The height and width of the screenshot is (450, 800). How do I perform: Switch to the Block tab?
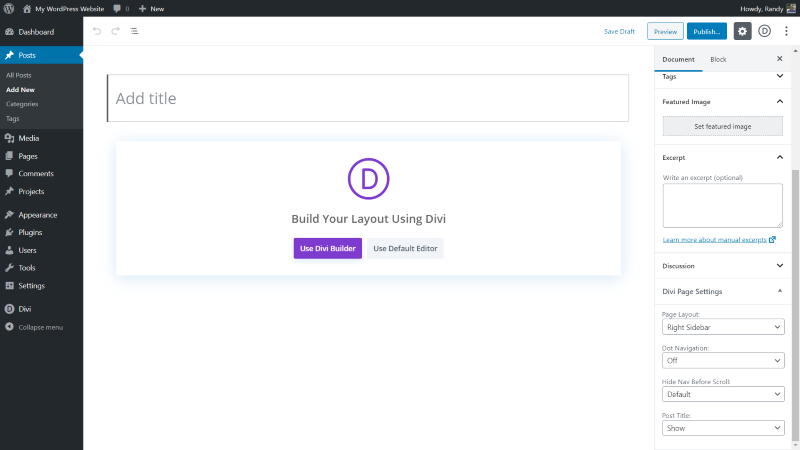[718, 59]
